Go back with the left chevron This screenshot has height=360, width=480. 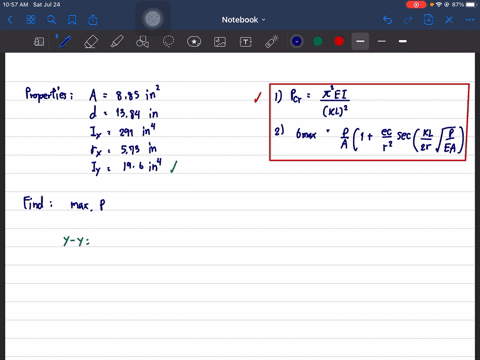(x=10, y=20)
